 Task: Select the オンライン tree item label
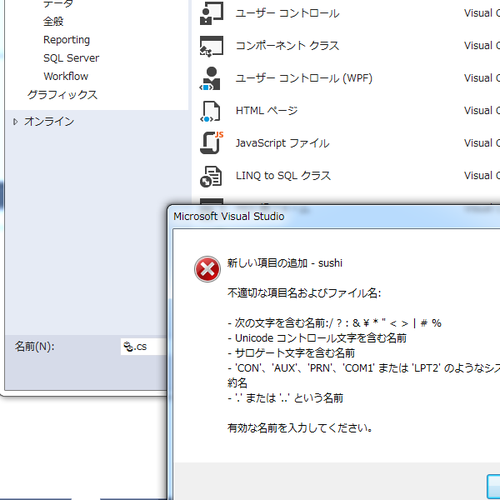(x=49, y=121)
